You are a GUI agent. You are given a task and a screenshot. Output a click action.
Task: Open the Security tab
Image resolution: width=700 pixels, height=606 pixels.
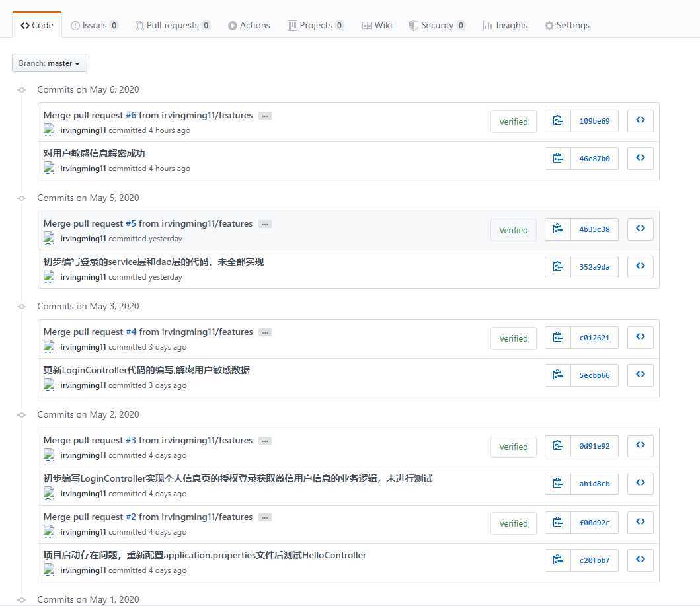pos(437,25)
